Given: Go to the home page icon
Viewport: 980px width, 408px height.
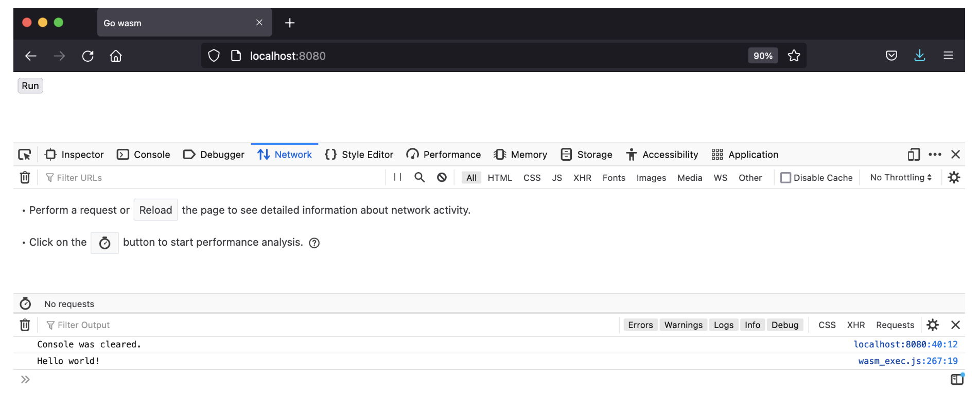Looking at the screenshot, I should 116,56.
